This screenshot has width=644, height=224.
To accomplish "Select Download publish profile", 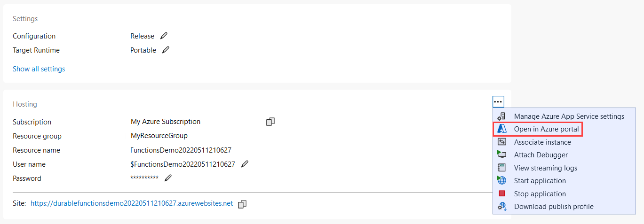I will click(x=554, y=207).
